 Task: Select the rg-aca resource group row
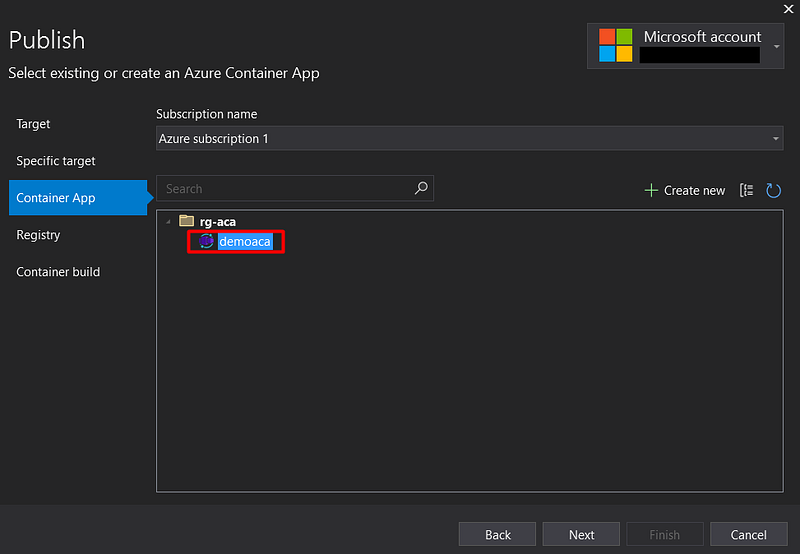(x=218, y=221)
